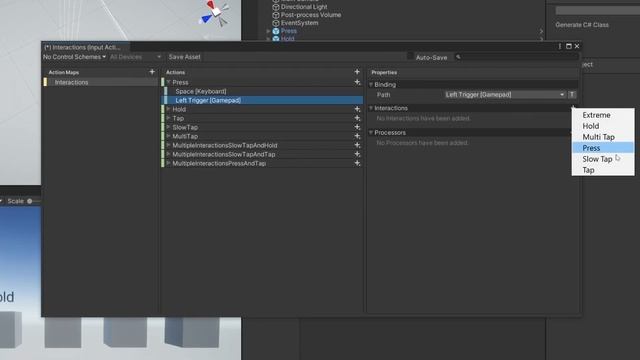Viewport: 640px width, 360px height.
Task: Collapse the Binding foldout in Properties
Action: tap(371, 84)
